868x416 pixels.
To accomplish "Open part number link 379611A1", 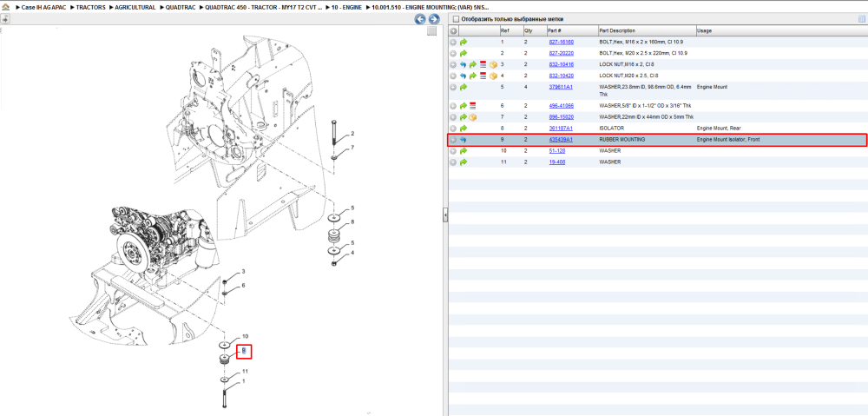I will pyautogui.click(x=560, y=87).
